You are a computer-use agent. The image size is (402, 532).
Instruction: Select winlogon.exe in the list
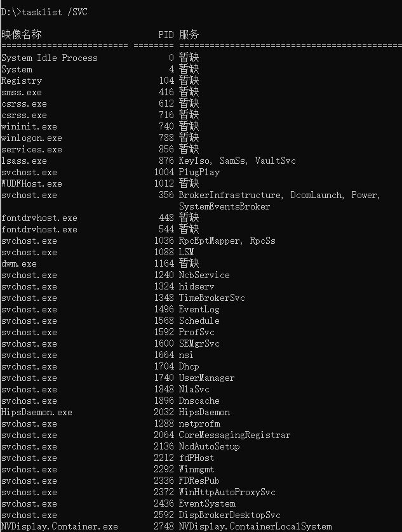(32, 138)
